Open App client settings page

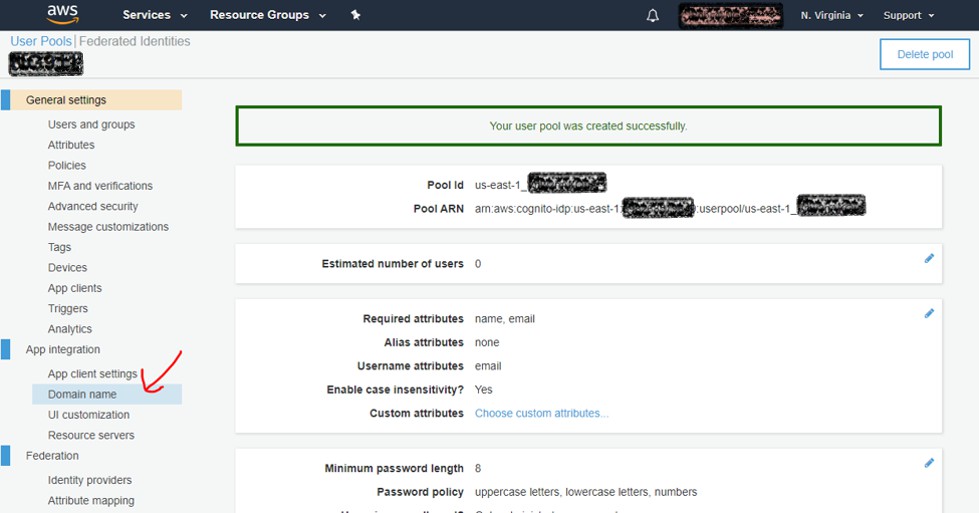tap(92, 374)
